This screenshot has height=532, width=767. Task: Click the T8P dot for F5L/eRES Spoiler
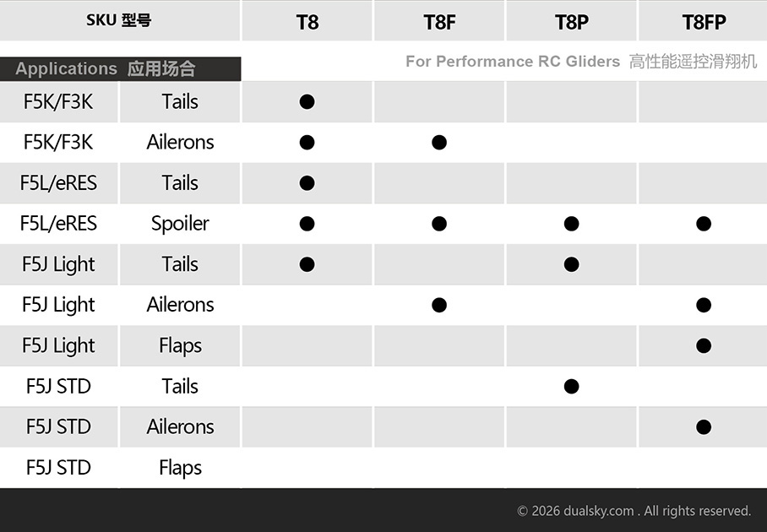[x=571, y=224]
